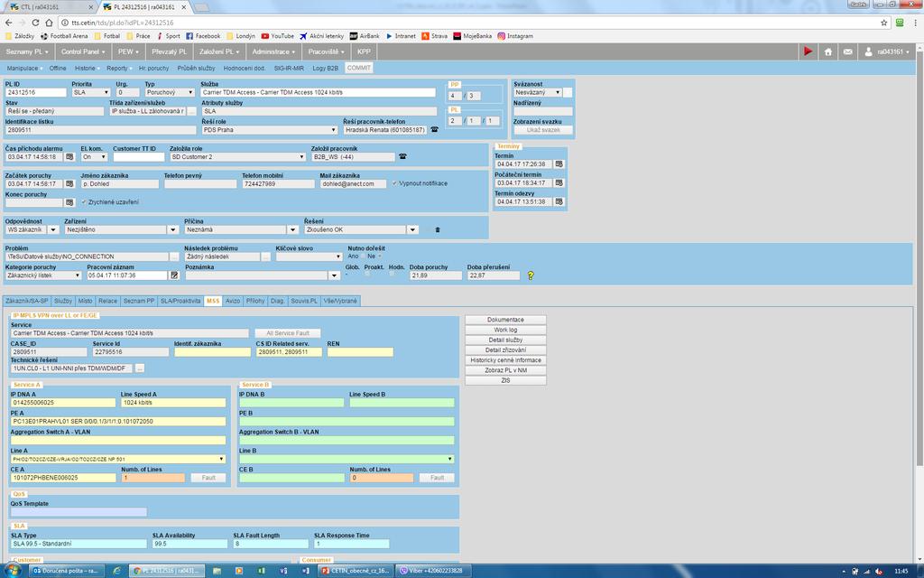The image size is (924, 578).
Task: Bookmark this page with the star icon
Action: 884,23
